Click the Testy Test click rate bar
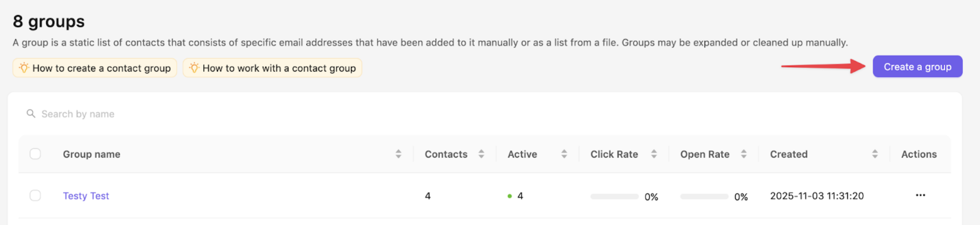 [614, 197]
